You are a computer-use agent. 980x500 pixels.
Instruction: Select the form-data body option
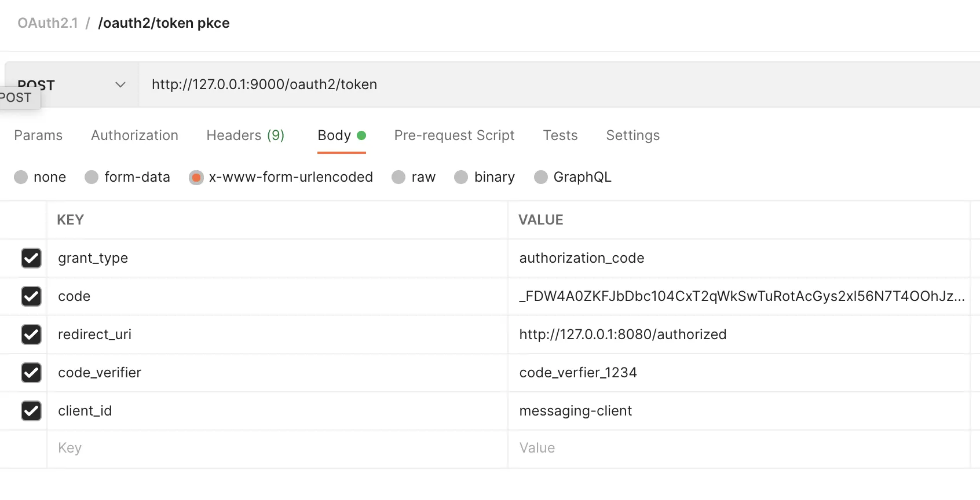click(92, 177)
